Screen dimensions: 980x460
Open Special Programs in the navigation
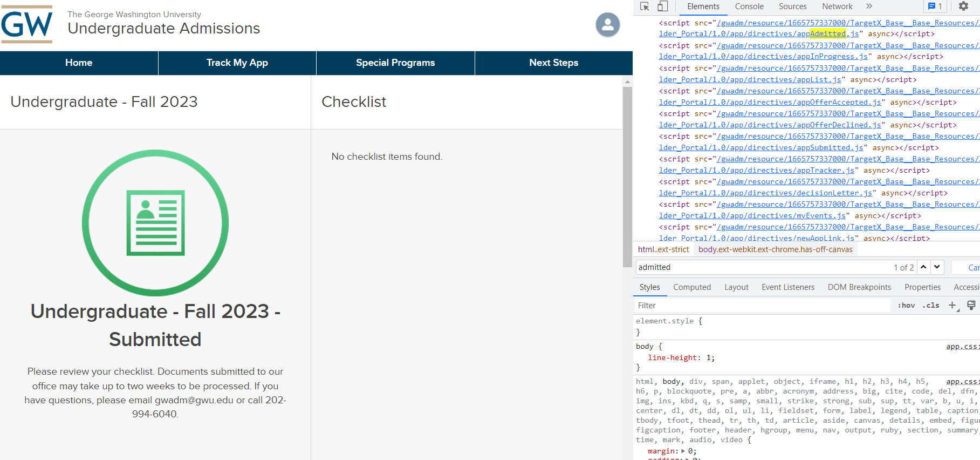[x=395, y=63]
